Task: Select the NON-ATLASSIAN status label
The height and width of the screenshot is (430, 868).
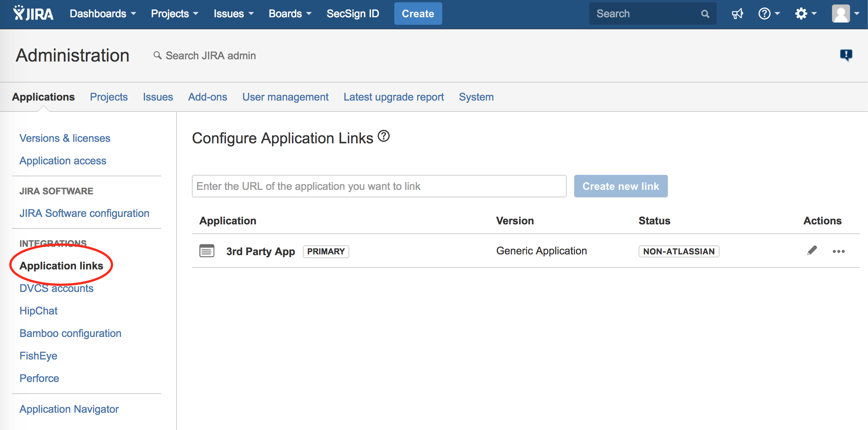Action: 678,251
